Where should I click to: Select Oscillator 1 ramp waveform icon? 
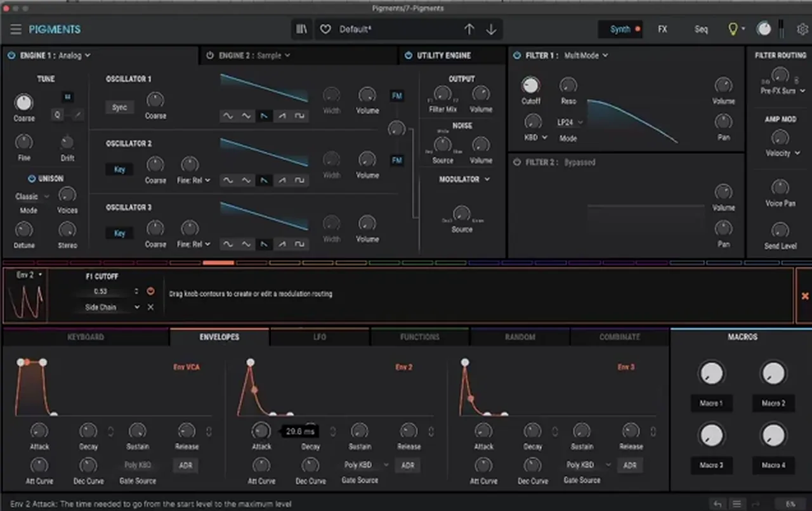coord(282,116)
